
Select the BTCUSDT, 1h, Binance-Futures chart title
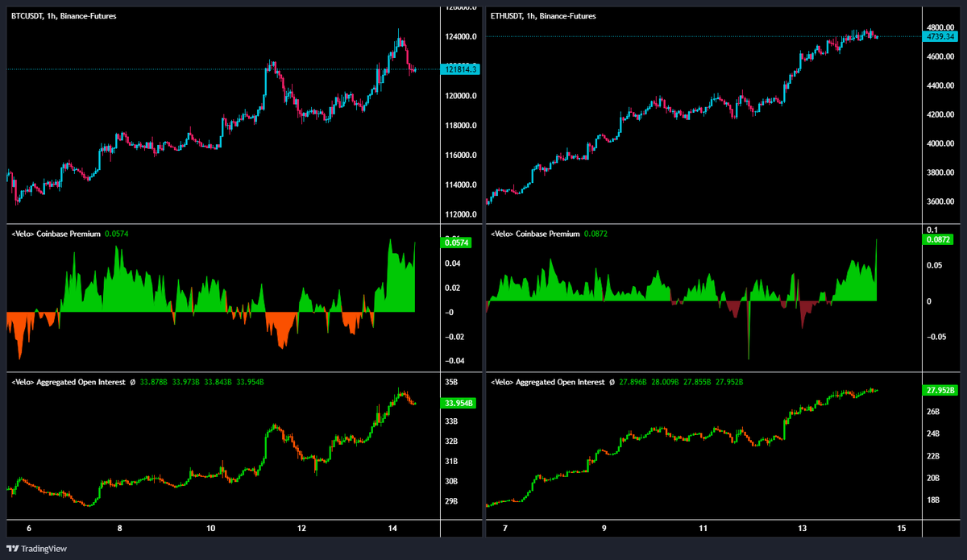(64, 15)
